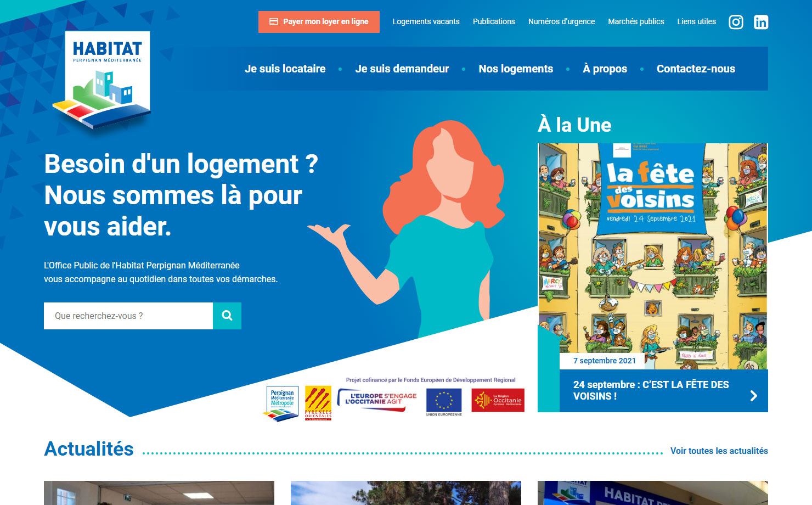Read the 24 septembre Fête des Voisins article
This screenshot has width=812, height=505.
(651, 390)
